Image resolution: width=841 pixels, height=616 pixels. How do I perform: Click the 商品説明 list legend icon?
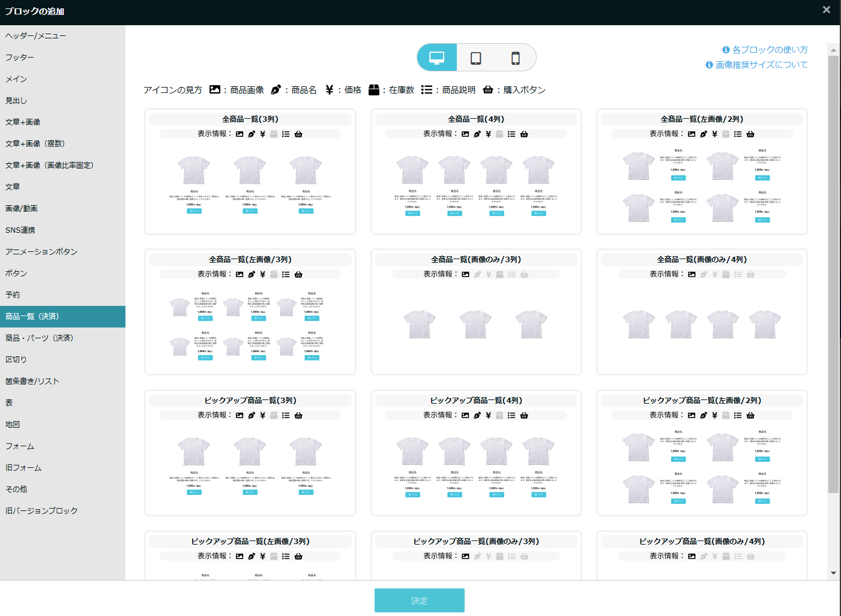(x=427, y=89)
